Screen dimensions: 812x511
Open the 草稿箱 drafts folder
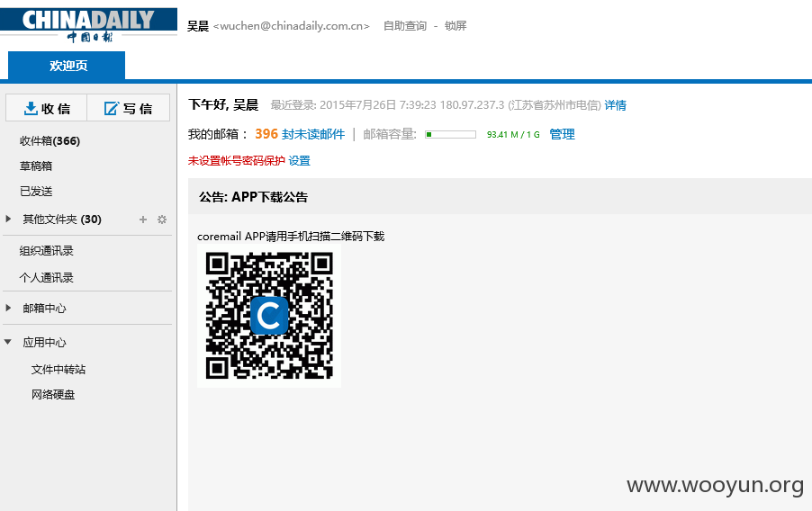click(x=36, y=166)
